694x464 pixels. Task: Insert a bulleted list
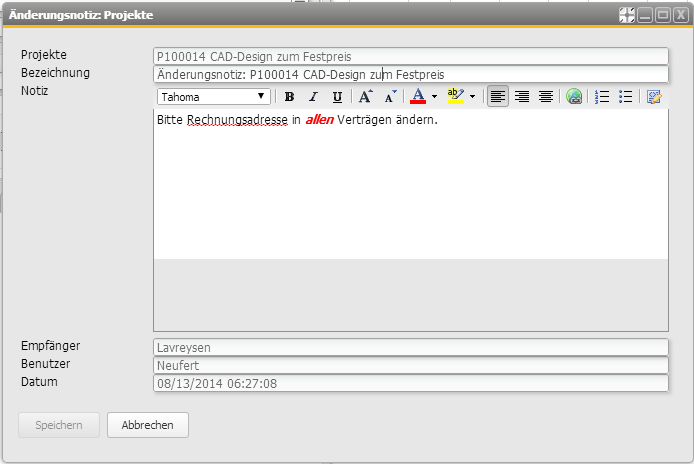[x=626, y=97]
